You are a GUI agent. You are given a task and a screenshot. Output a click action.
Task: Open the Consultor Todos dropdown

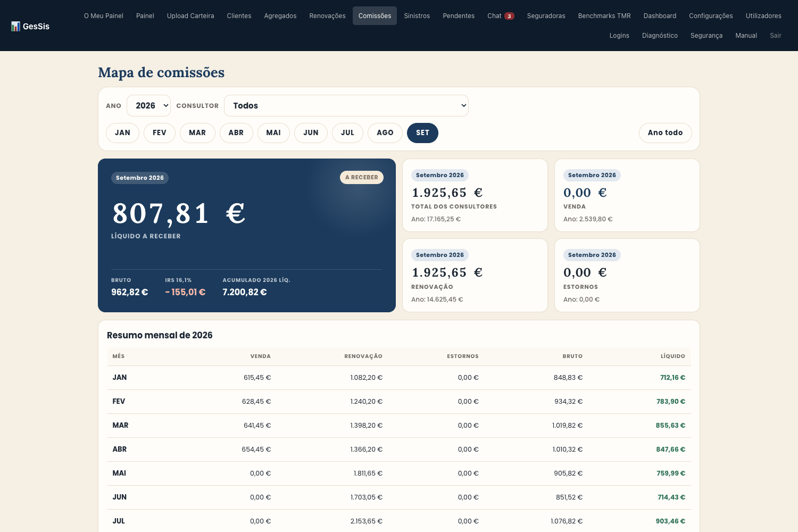pyautogui.click(x=346, y=105)
